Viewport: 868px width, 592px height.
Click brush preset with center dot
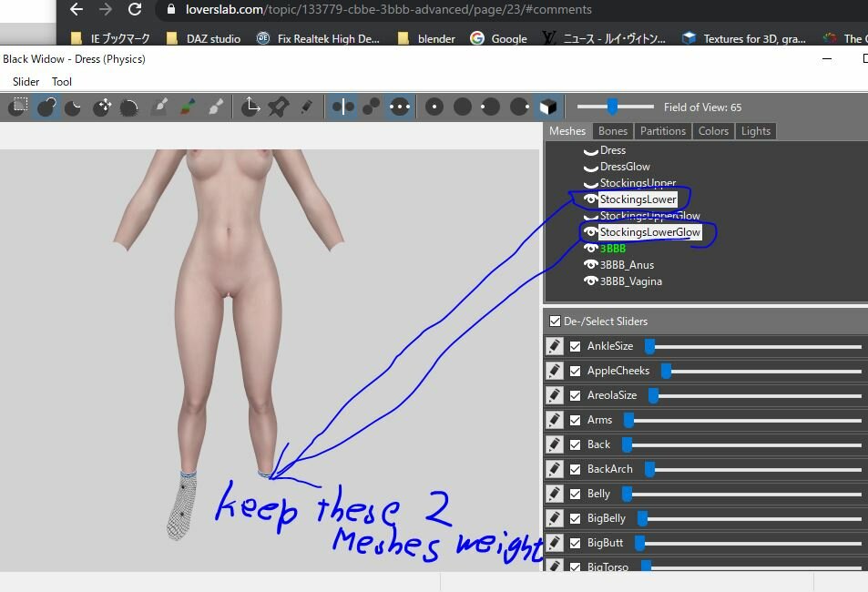click(434, 107)
